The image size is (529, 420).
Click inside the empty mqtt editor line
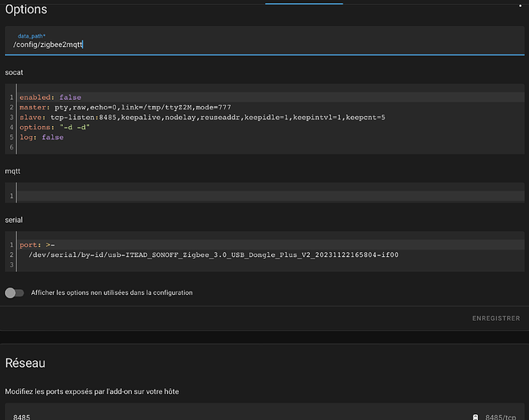click(x=270, y=196)
